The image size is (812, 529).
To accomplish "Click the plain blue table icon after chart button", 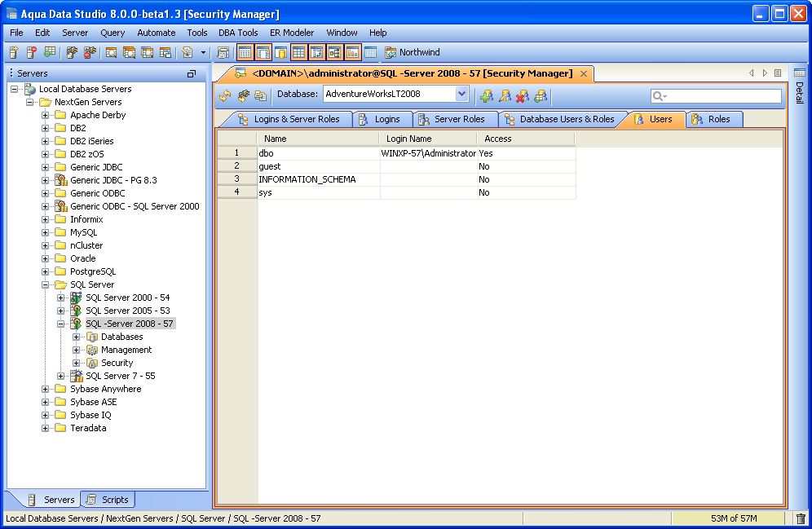I will [370, 52].
